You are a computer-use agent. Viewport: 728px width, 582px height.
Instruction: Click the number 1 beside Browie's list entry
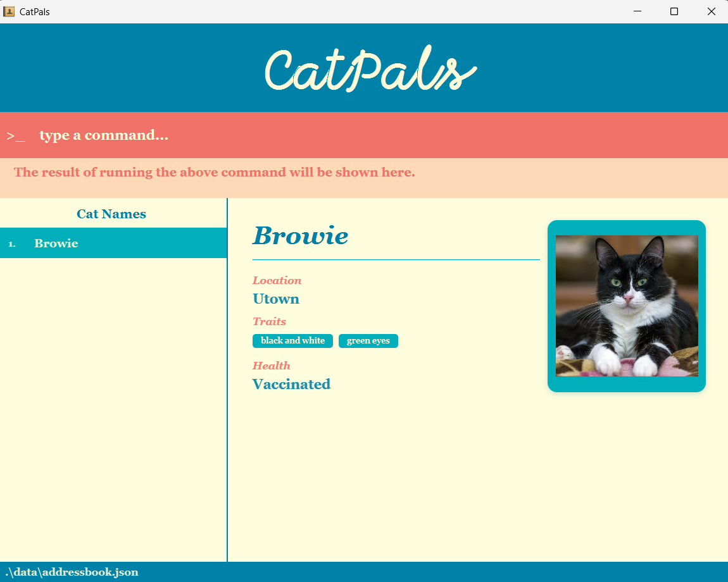[x=11, y=243]
